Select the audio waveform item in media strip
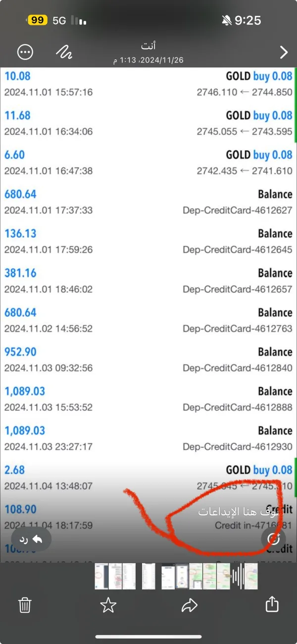This screenshot has height=644, width=297. coord(237,576)
